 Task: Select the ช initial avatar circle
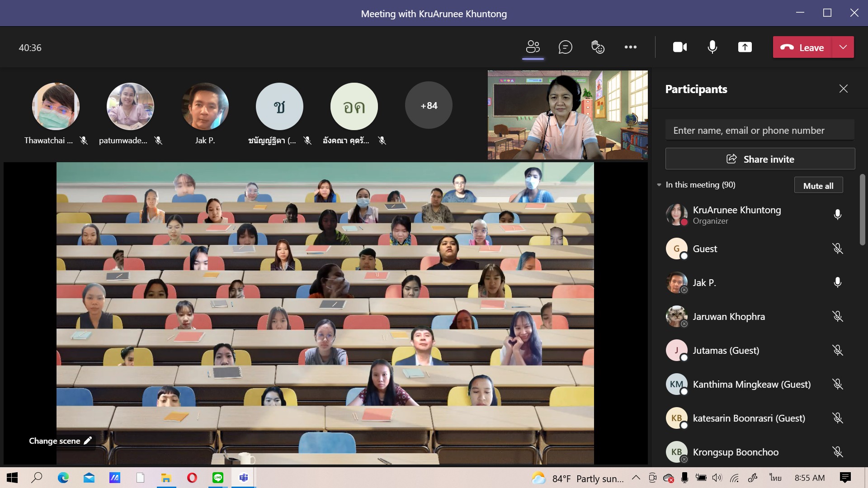[x=279, y=106]
